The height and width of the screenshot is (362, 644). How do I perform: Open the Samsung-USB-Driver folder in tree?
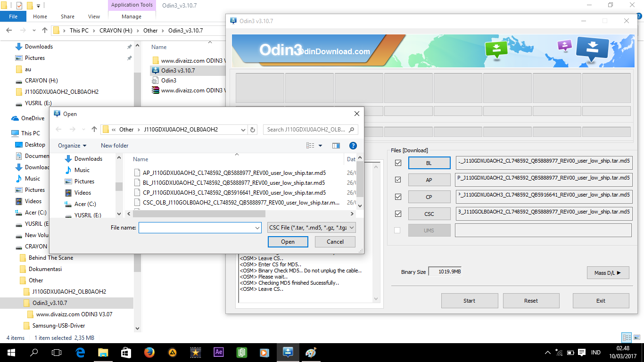[x=54, y=326]
